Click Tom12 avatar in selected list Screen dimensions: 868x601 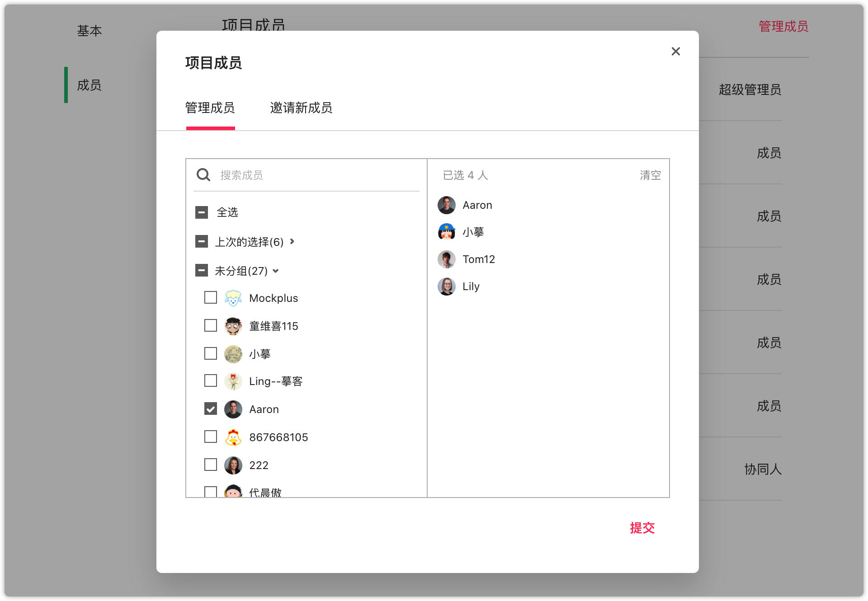446,259
